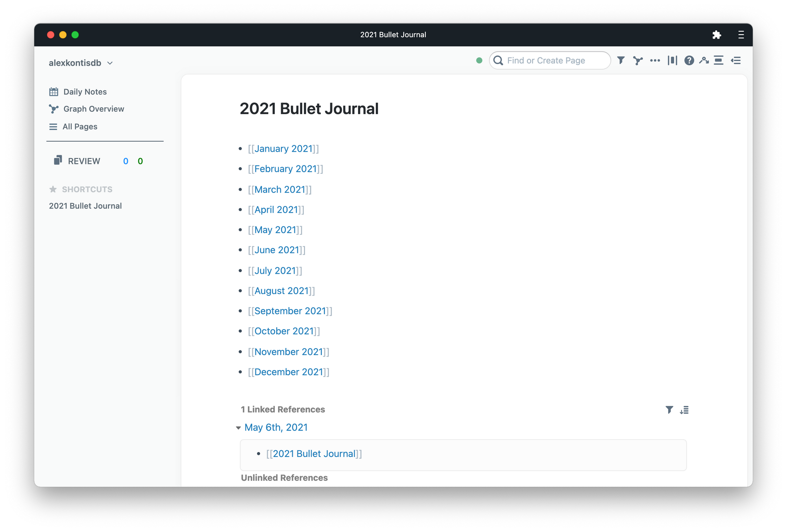Open the April 2021 page link
Viewport: 787px width, 532px height.
coord(276,210)
